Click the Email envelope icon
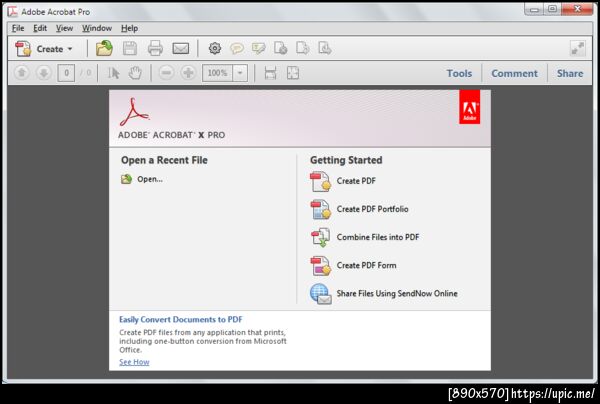 (181, 49)
